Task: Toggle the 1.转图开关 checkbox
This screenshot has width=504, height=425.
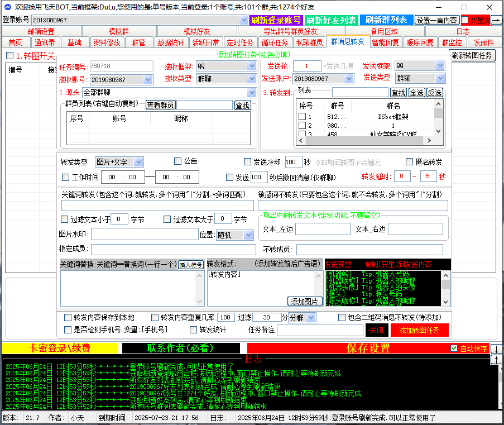Action: click(10, 56)
